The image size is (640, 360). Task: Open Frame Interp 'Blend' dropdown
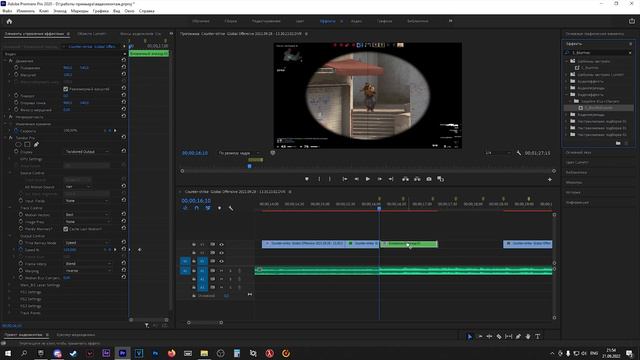[87, 264]
